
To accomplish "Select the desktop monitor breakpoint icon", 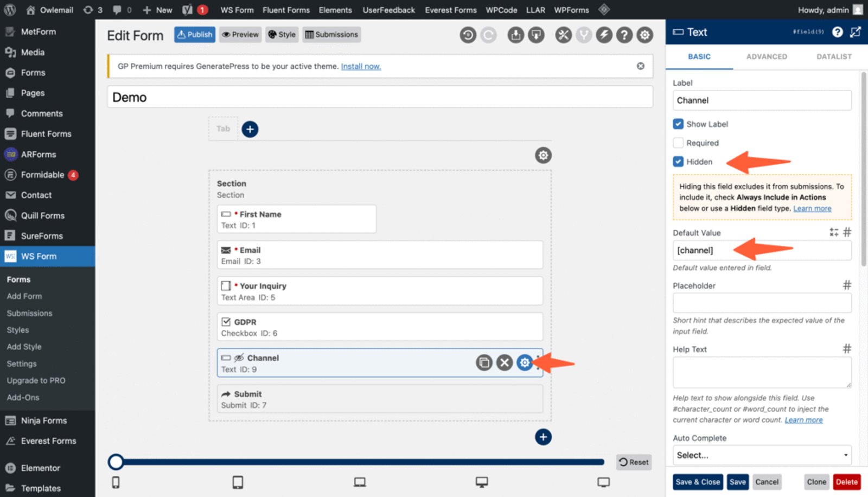I will (x=482, y=482).
